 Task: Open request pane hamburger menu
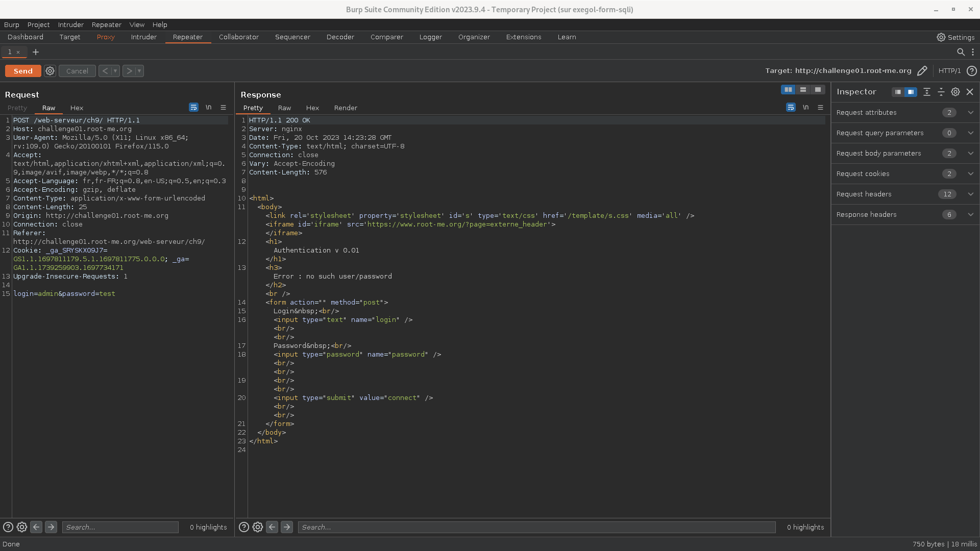tap(223, 108)
